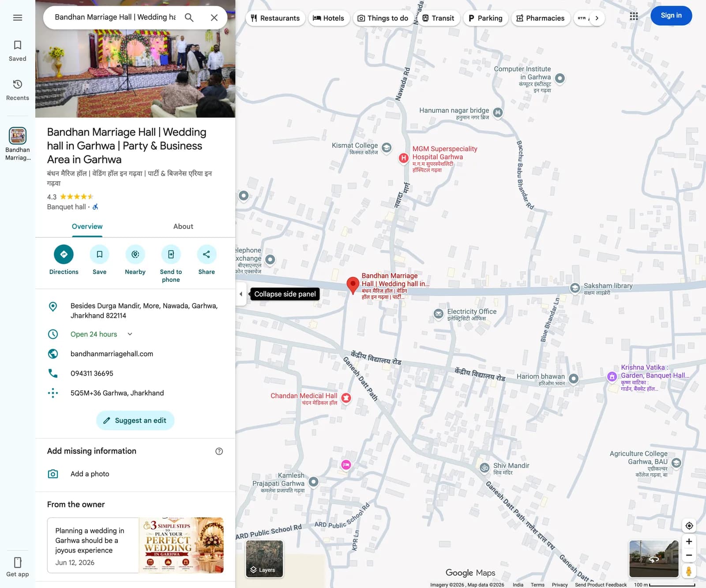
Task: Select Chandan Medical Hall marker
Action: pyautogui.click(x=346, y=398)
